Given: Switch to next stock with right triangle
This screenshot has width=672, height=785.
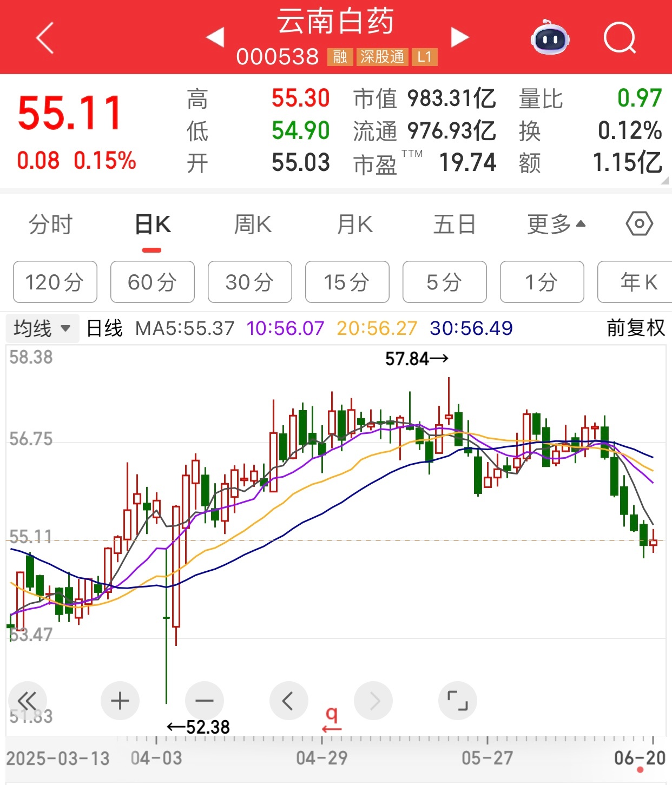Looking at the screenshot, I should (x=460, y=37).
